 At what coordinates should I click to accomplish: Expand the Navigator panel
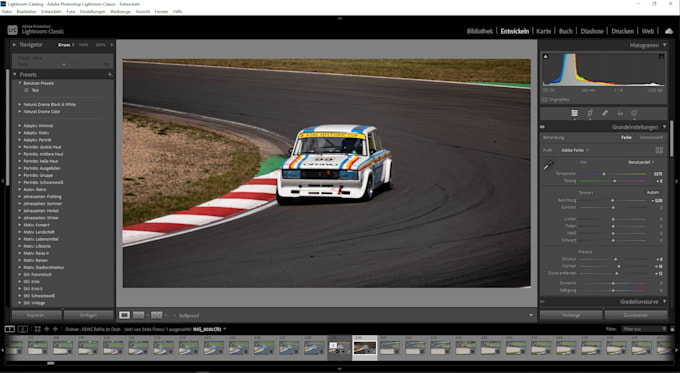pyautogui.click(x=14, y=45)
